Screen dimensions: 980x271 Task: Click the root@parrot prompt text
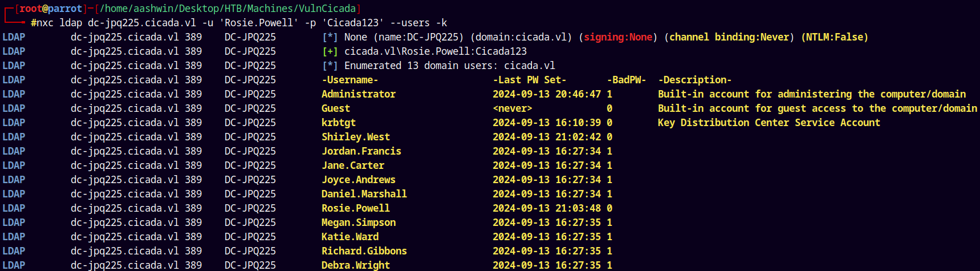pos(51,9)
